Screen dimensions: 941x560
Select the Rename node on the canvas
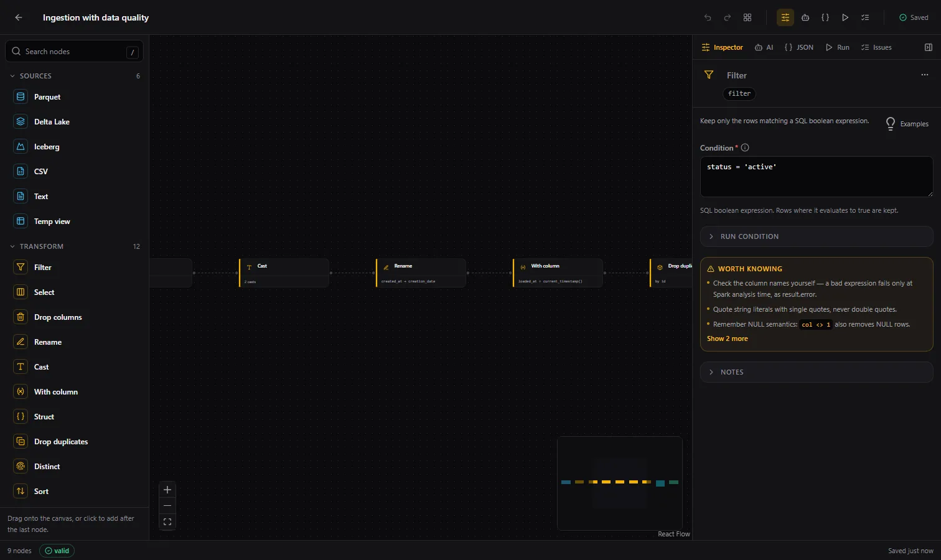coord(421,273)
